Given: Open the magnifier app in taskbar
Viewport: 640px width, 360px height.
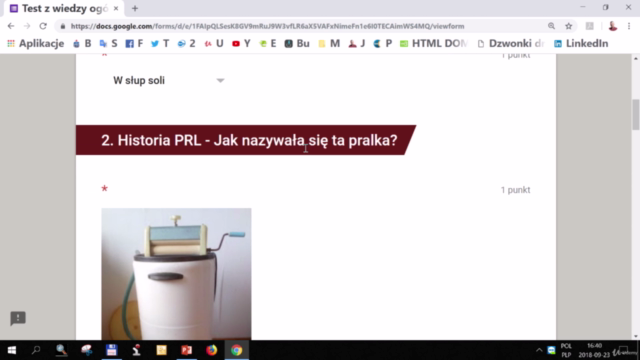Looking at the screenshot, I should point(61,350).
